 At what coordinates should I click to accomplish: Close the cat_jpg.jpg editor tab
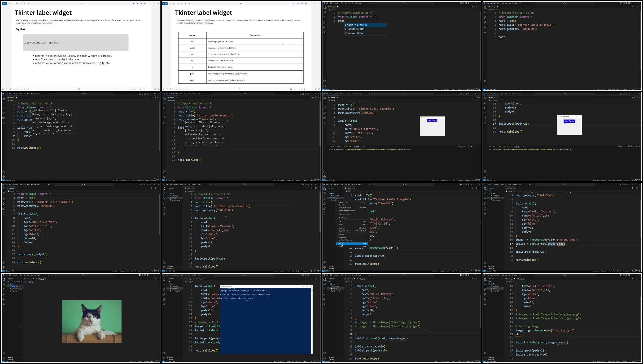pos(45,279)
